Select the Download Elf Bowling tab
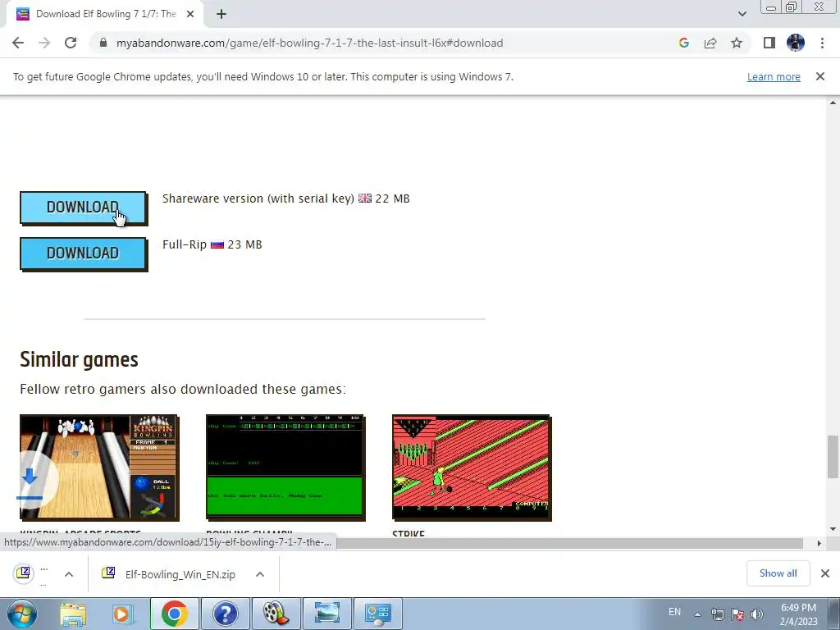 coord(105,15)
